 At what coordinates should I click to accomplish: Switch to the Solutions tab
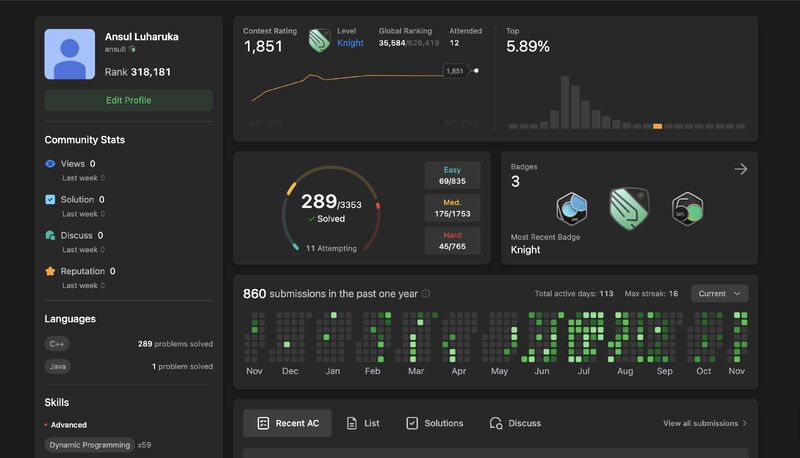435,423
